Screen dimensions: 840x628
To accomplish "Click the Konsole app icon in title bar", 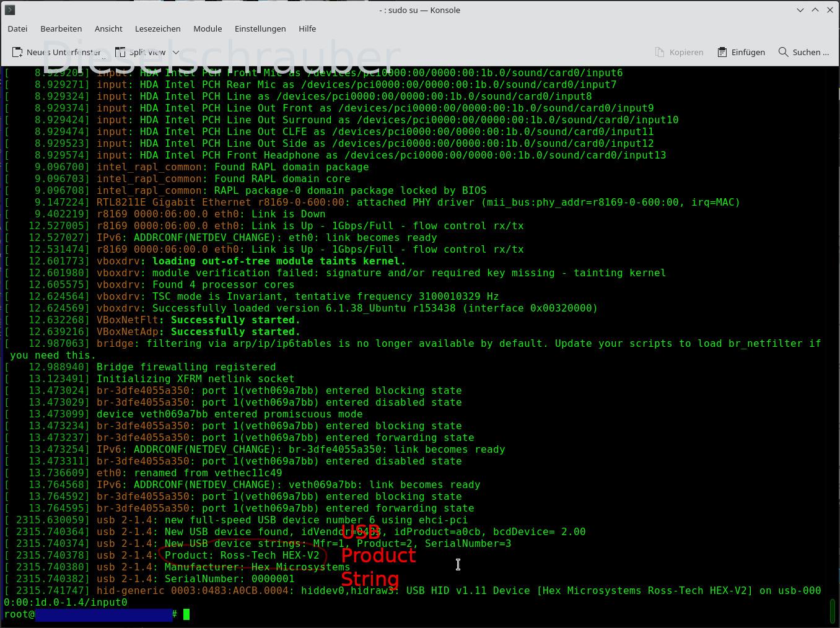I will tap(10, 10).
